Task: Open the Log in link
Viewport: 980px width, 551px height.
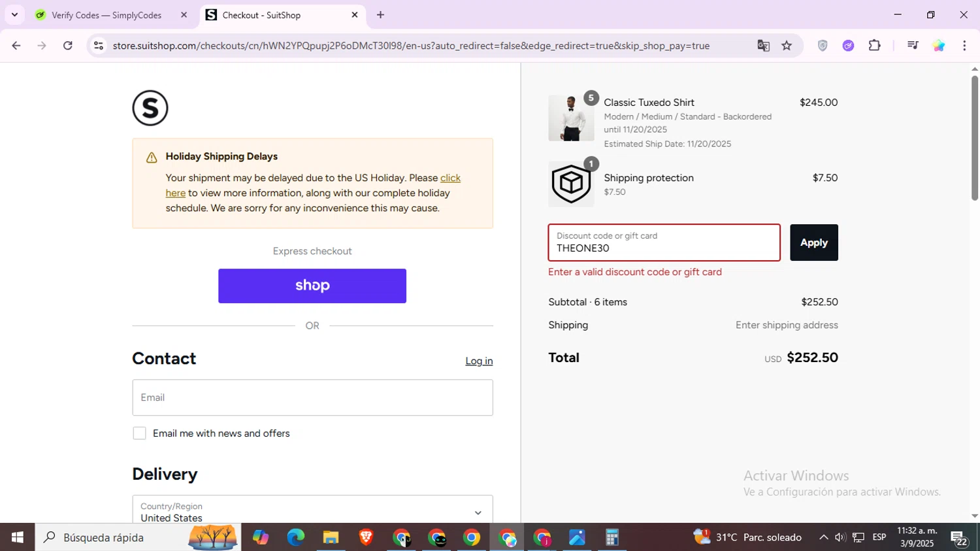Action: pyautogui.click(x=479, y=361)
